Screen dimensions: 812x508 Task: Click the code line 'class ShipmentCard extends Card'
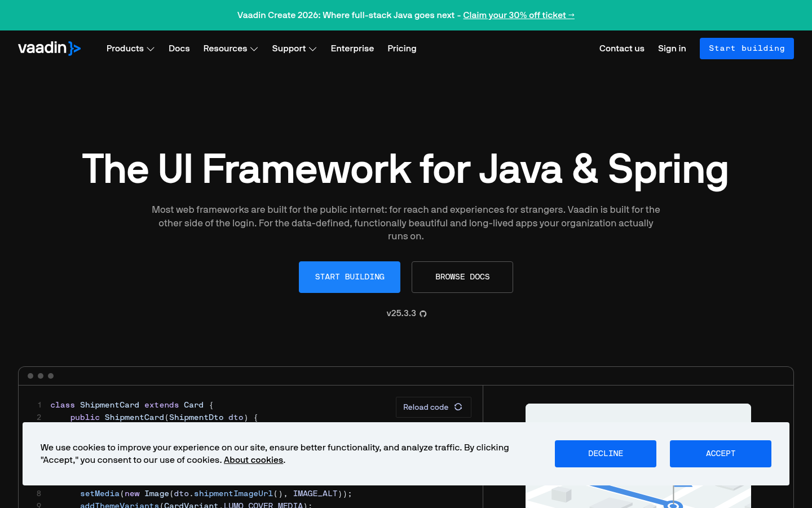click(132, 405)
